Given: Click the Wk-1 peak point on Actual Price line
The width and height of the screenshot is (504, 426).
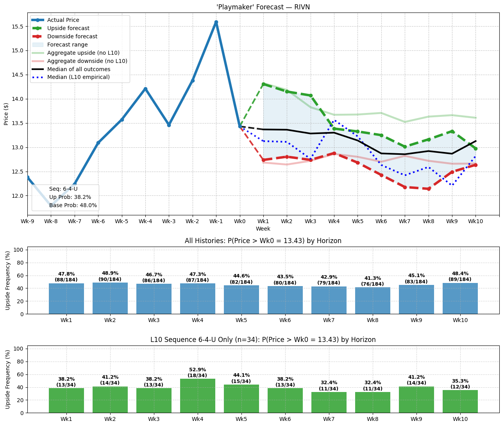Looking at the screenshot, I should coord(216,22).
